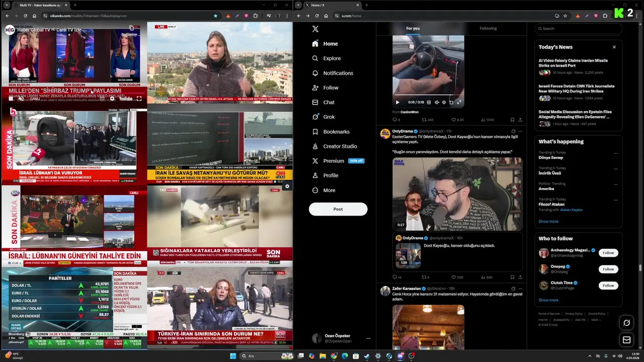Switch to the Following tab
Screen dimensions: 644x362
pyautogui.click(x=488, y=29)
